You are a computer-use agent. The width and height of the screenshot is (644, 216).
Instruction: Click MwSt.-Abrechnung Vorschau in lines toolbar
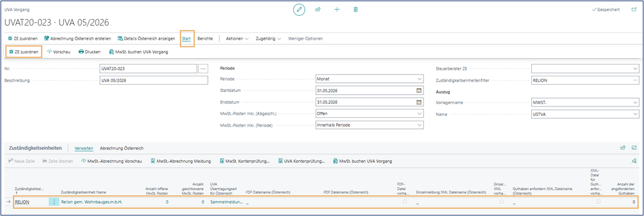click(x=111, y=162)
